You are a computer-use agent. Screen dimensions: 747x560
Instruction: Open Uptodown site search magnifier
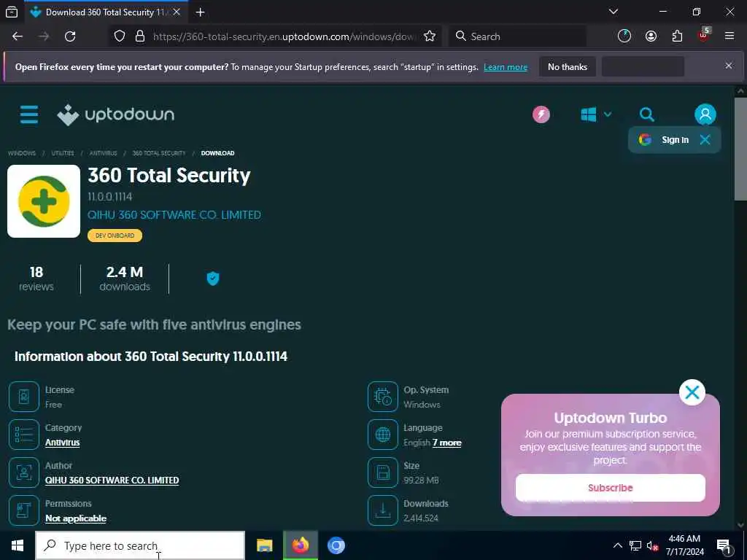point(646,114)
